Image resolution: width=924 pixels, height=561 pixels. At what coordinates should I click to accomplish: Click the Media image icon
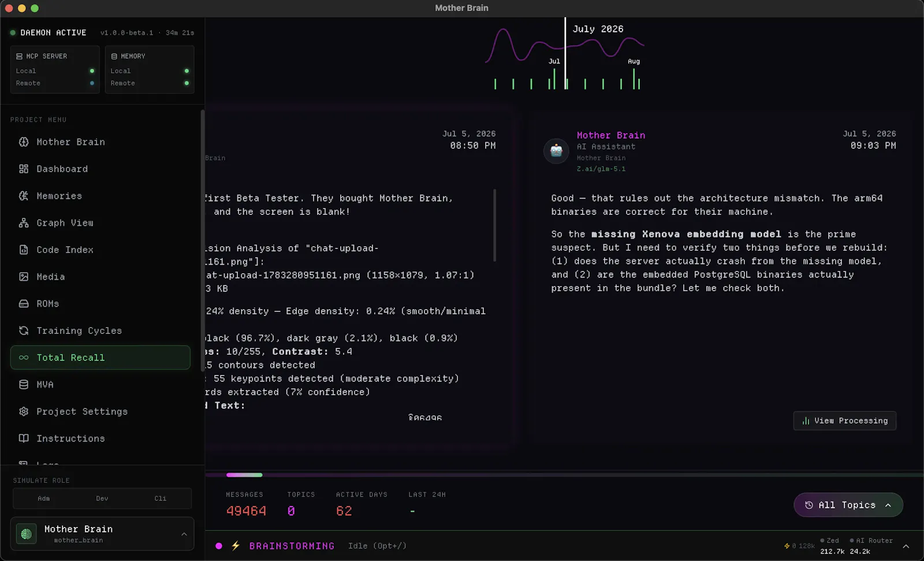[24, 277]
